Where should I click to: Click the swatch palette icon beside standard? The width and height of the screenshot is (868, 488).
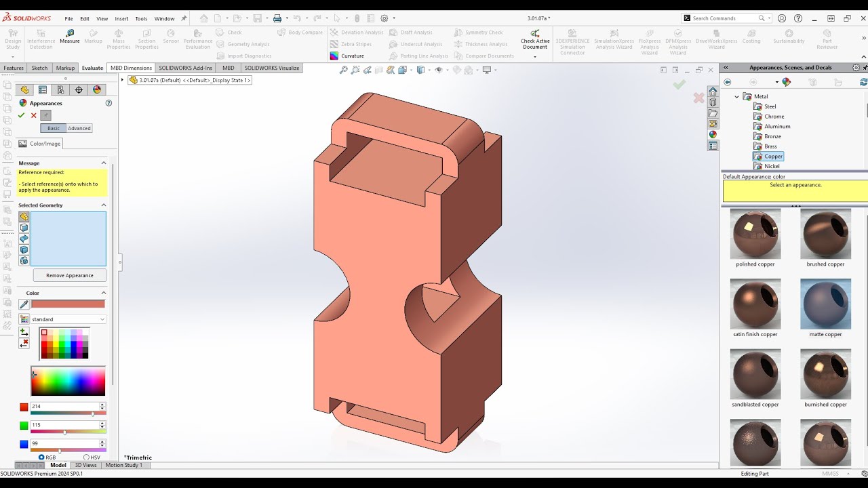point(24,319)
